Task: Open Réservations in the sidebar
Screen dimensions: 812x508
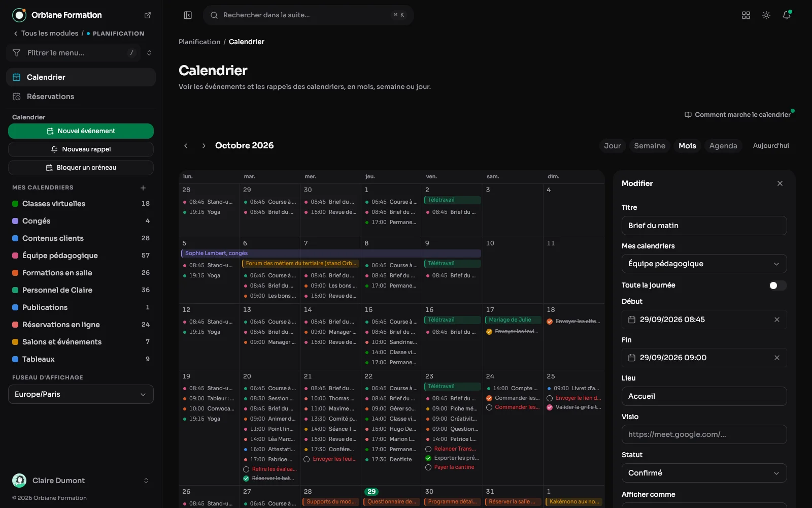Action: 81,97
